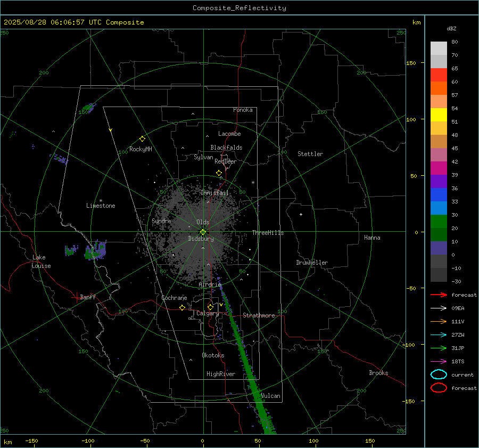Screen dimensions: 479x448
Task: Click the red forecast ellipse legend icon
Action: [439, 388]
